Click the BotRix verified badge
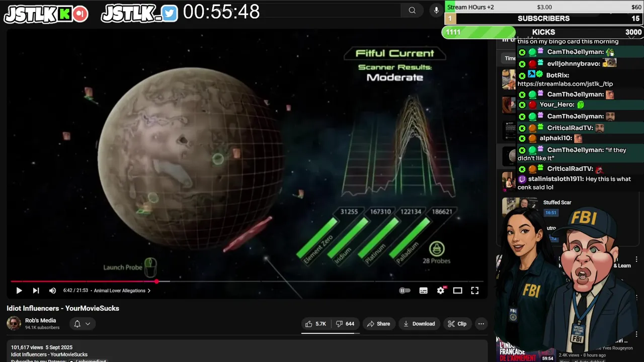This screenshot has height=362, width=644. (x=539, y=74)
